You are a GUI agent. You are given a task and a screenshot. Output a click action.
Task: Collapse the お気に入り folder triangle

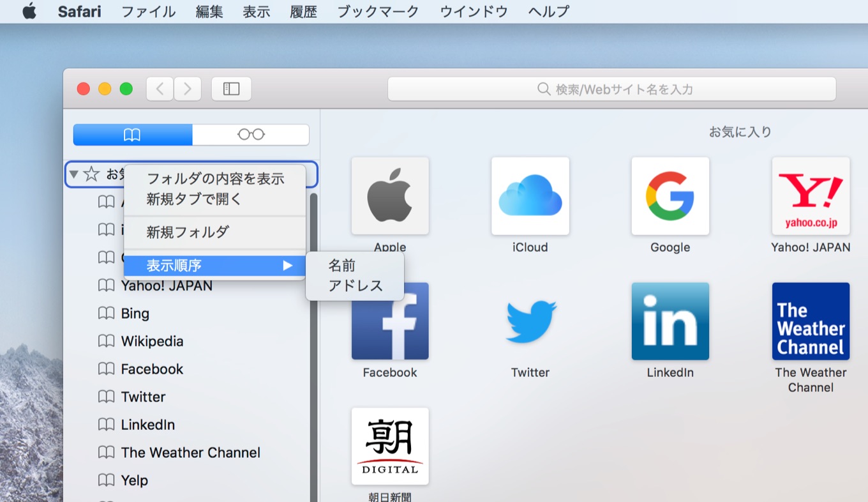(73, 174)
